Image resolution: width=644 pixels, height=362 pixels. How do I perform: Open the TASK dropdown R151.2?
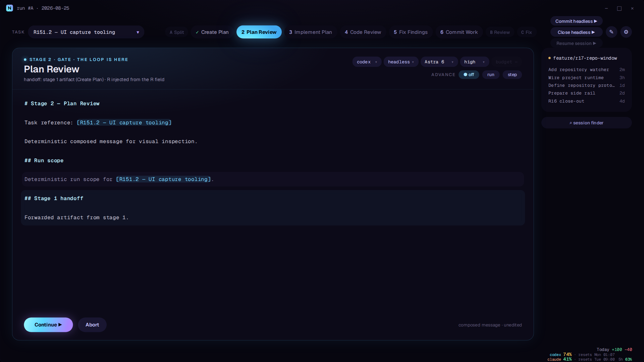(x=86, y=32)
